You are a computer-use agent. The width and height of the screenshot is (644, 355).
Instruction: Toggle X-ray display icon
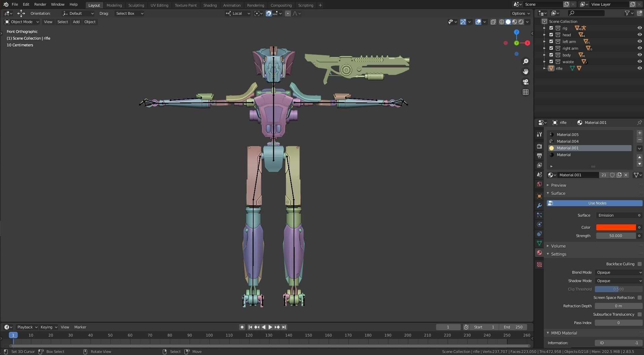493,22
